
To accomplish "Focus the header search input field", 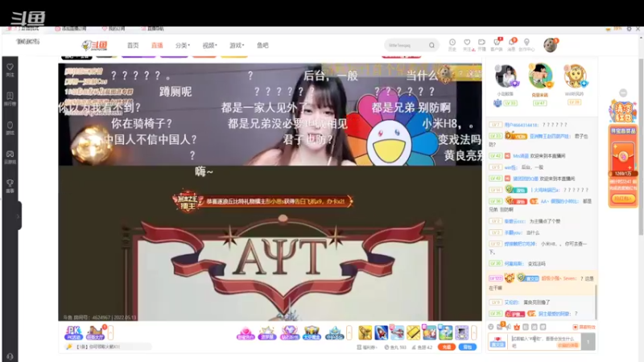I will pos(407,45).
